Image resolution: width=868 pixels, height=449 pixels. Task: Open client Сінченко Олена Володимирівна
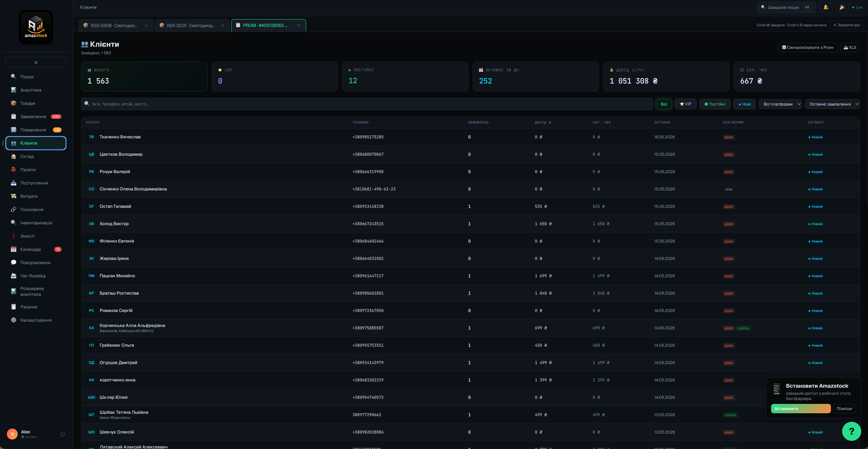133,189
